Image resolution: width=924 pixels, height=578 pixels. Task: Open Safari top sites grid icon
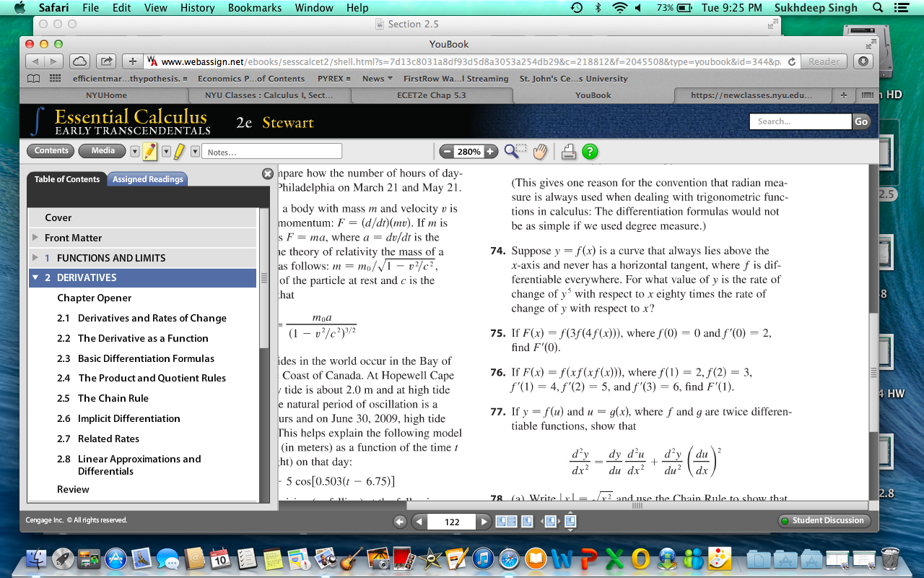click(55, 79)
